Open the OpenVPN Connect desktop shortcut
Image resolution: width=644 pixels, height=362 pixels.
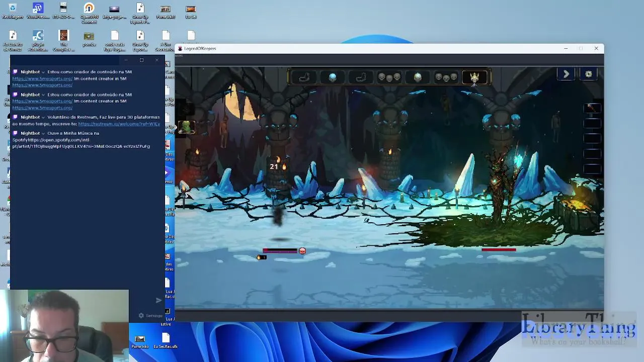pos(89,13)
